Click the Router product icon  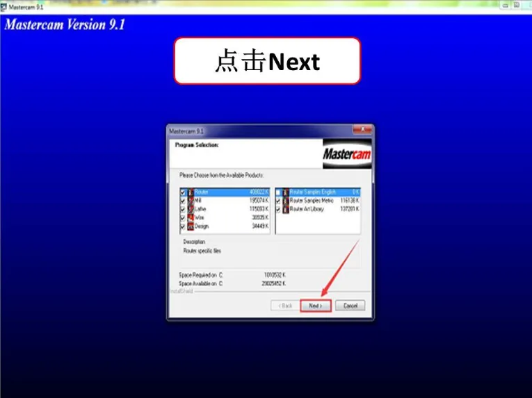click(191, 192)
